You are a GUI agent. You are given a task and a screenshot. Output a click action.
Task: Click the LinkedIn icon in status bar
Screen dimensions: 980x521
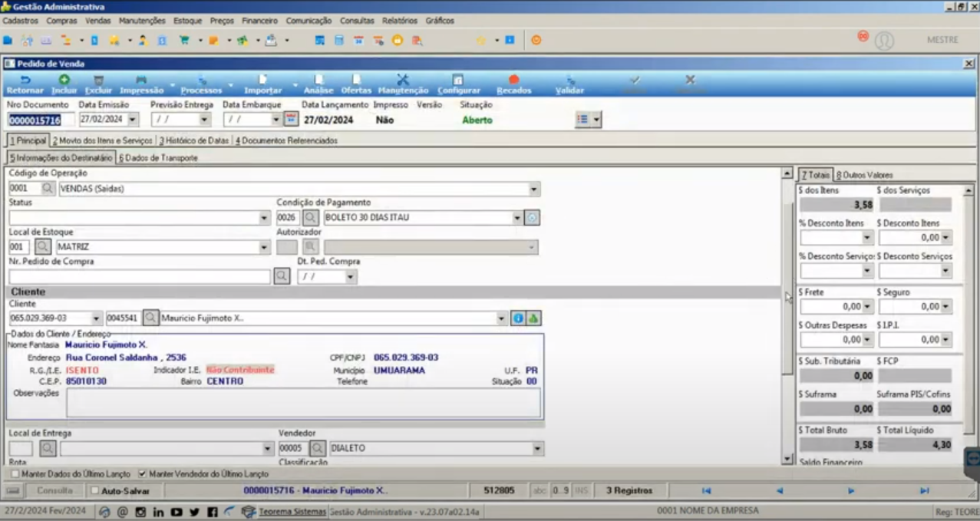(x=158, y=512)
